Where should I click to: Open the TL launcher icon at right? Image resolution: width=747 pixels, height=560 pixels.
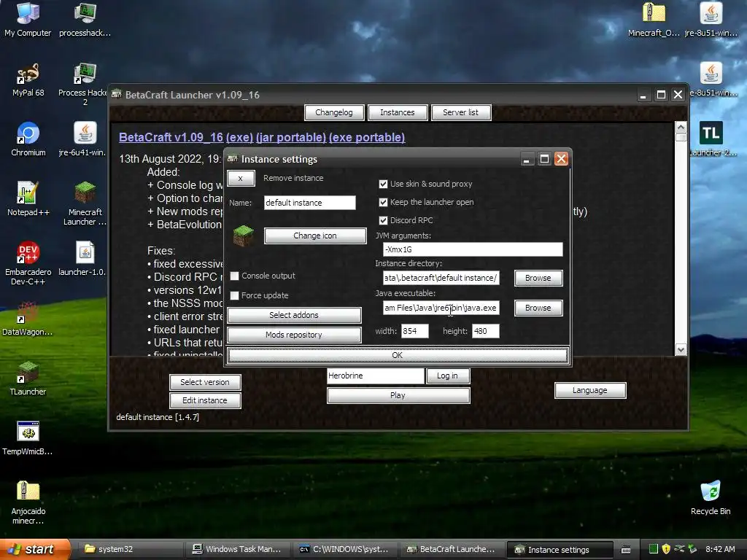tap(711, 139)
